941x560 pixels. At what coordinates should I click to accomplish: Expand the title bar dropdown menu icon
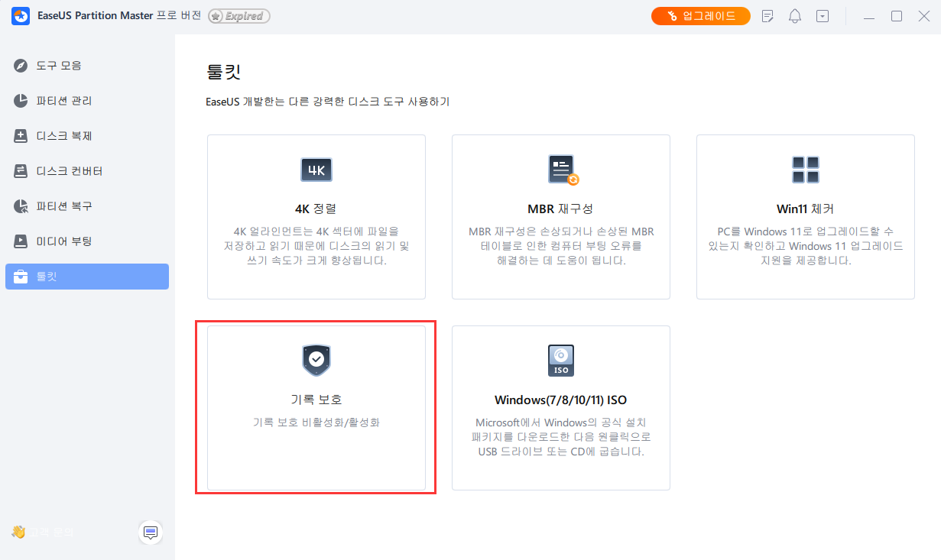[822, 16]
